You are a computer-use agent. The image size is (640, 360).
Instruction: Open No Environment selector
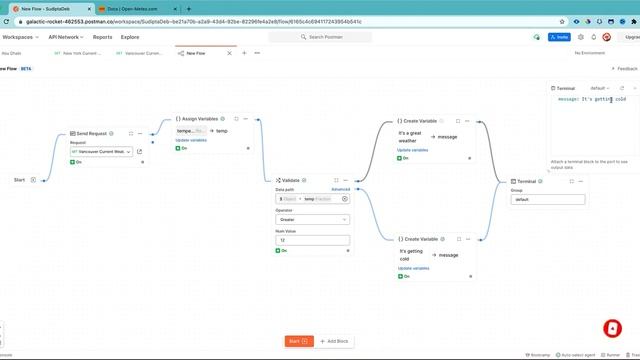click(590, 53)
